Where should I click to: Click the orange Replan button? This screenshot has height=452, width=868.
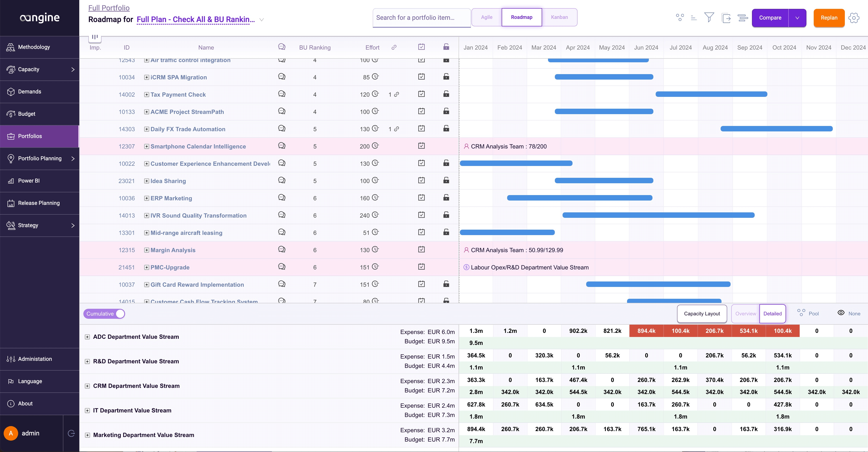click(829, 18)
